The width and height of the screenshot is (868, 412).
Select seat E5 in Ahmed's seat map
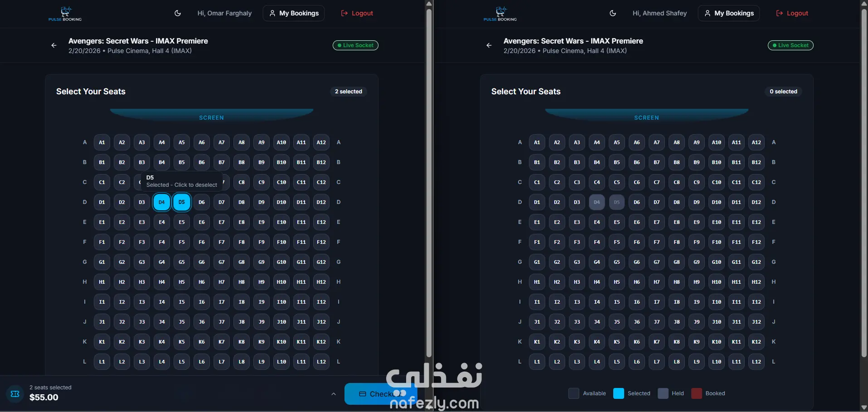(x=617, y=222)
